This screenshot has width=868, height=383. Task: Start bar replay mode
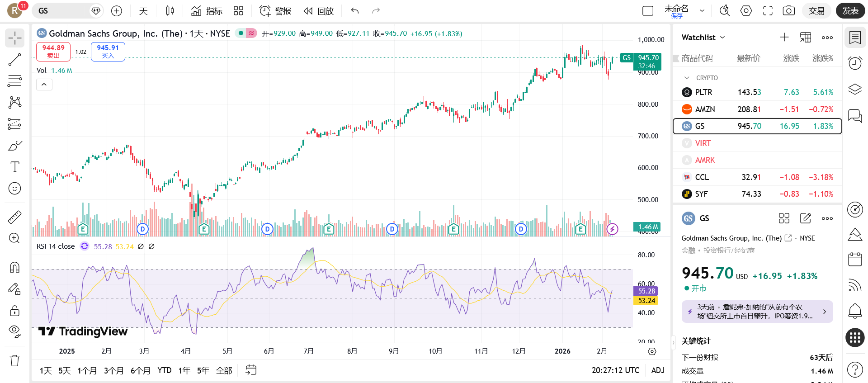[x=319, y=11]
